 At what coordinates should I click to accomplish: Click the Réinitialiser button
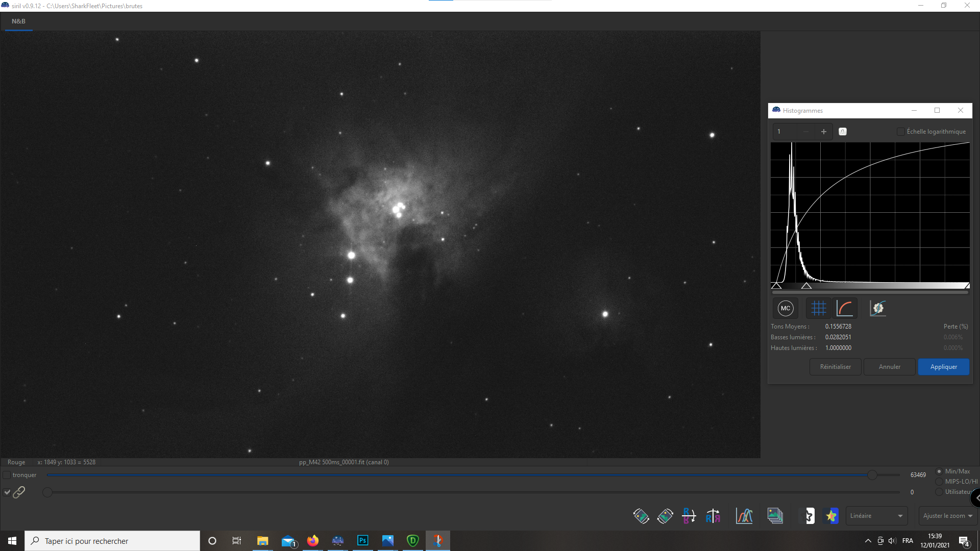(835, 367)
